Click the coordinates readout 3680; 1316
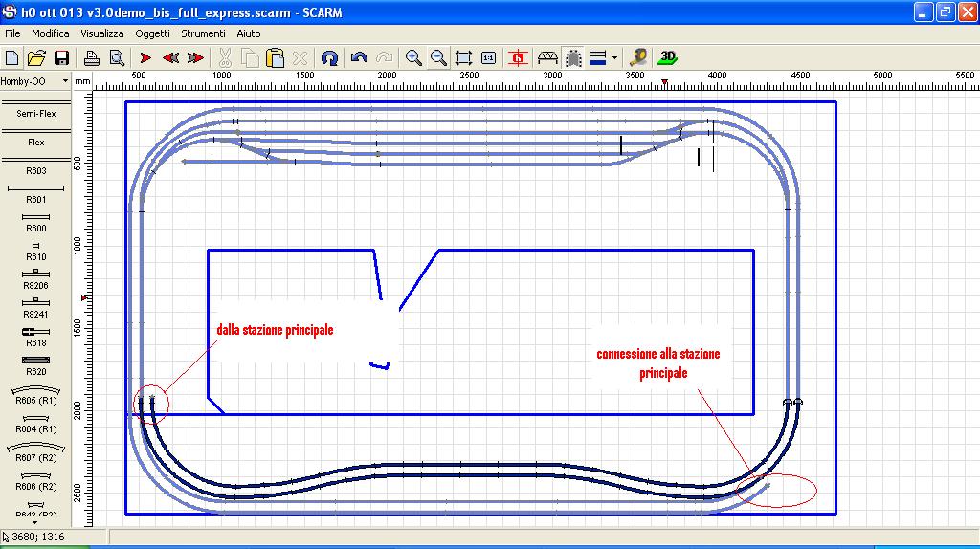The width and height of the screenshot is (980, 549). click(x=38, y=537)
